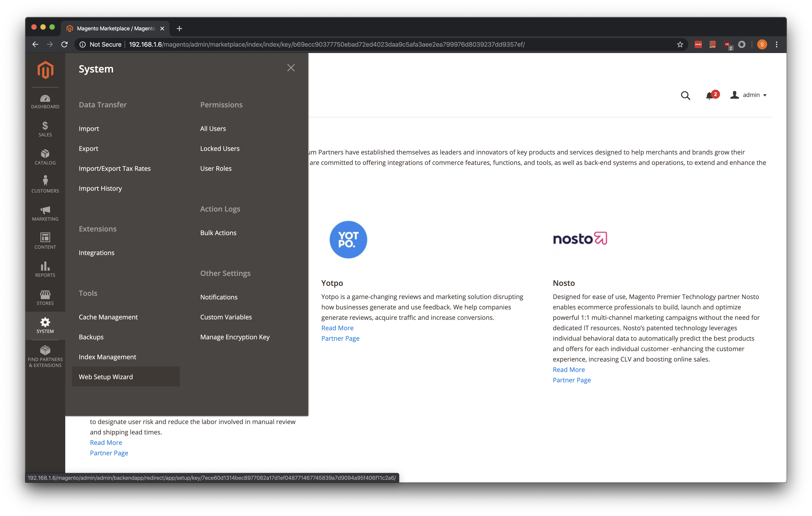Viewport: 812px width, 516px height.
Task: Open Import History
Action: coord(100,188)
